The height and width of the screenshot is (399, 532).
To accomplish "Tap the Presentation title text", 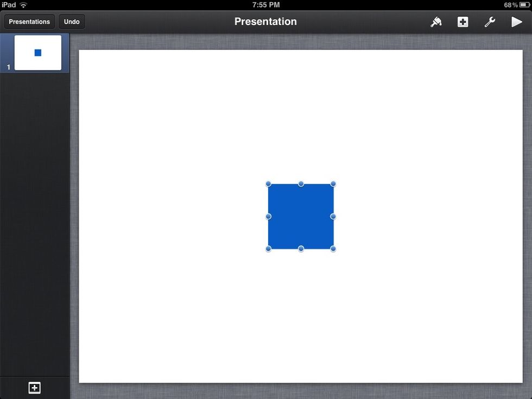I will 265,22.
